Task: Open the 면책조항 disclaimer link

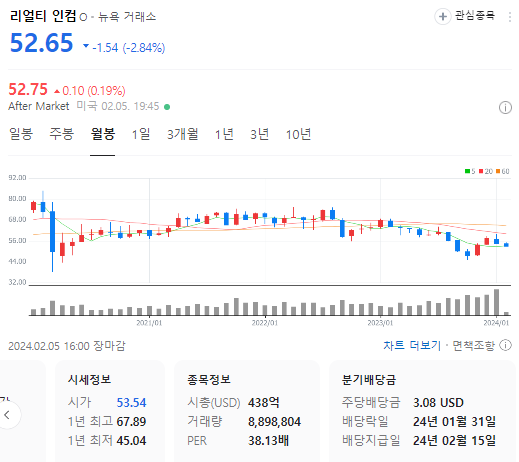Action: pos(473,345)
